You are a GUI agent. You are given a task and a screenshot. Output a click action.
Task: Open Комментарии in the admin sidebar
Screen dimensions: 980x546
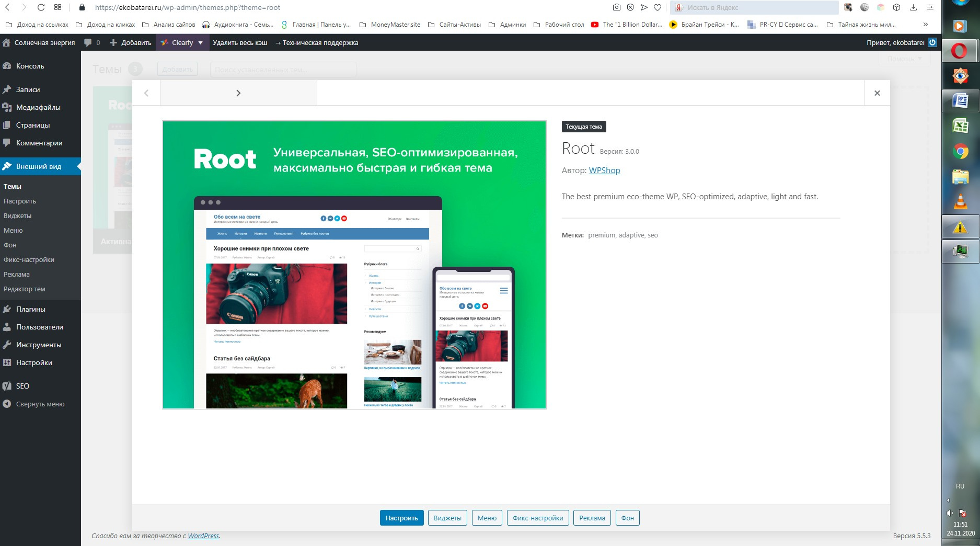coord(40,143)
